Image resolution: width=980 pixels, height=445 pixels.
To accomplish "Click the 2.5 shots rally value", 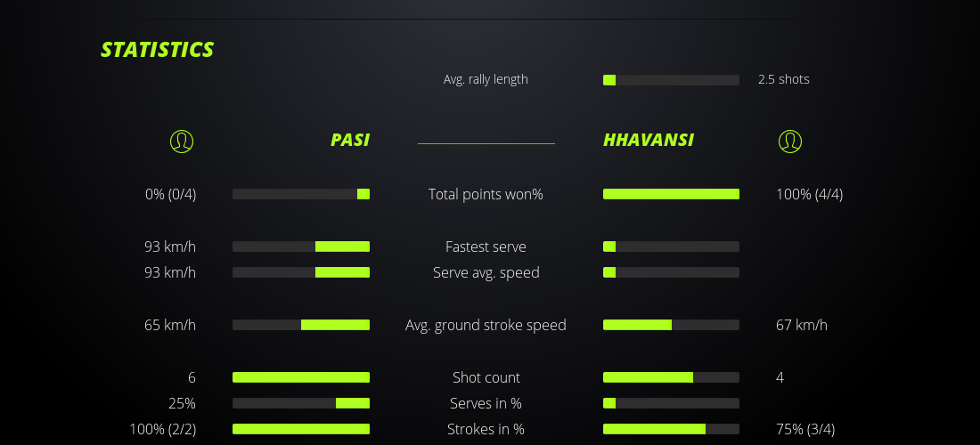I will click(x=784, y=79).
